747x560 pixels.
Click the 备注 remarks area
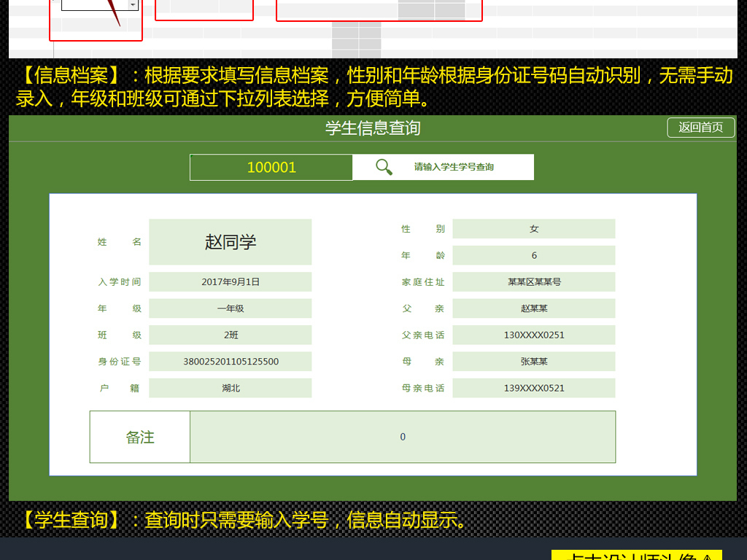pyautogui.click(x=403, y=436)
